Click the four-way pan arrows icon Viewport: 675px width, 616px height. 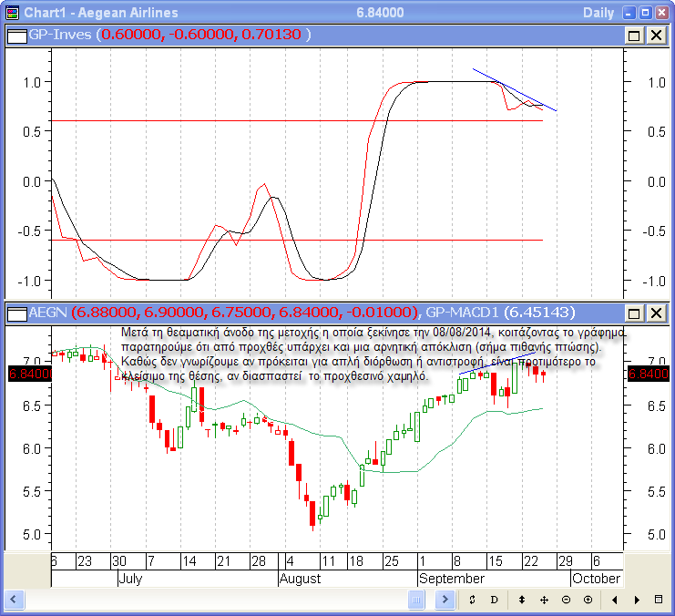tap(544, 600)
